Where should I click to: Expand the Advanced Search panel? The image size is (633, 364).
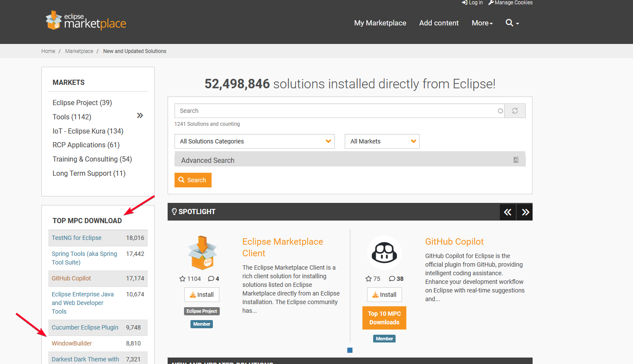pyautogui.click(x=349, y=160)
